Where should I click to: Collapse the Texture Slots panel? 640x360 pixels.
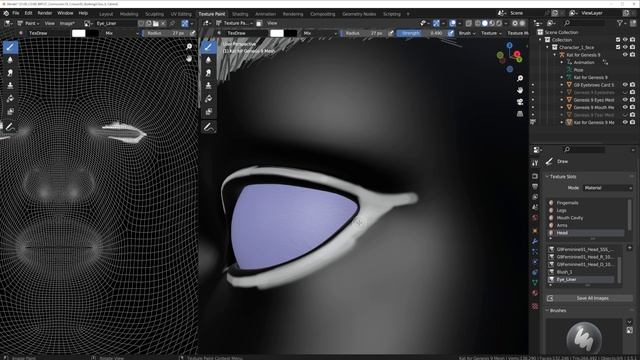click(563, 177)
